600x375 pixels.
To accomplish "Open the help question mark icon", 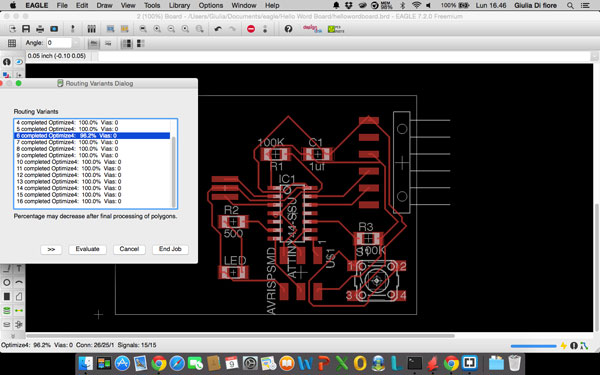I will 288,29.
